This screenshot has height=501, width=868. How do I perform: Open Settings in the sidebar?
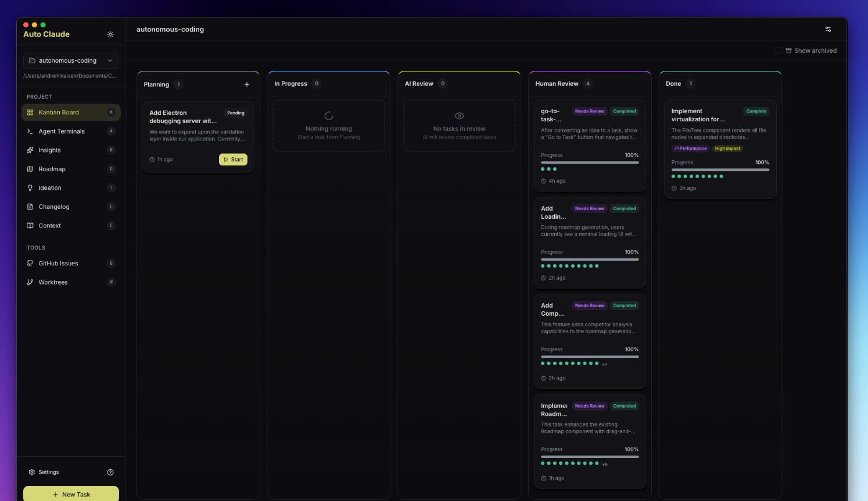coord(48,473)
